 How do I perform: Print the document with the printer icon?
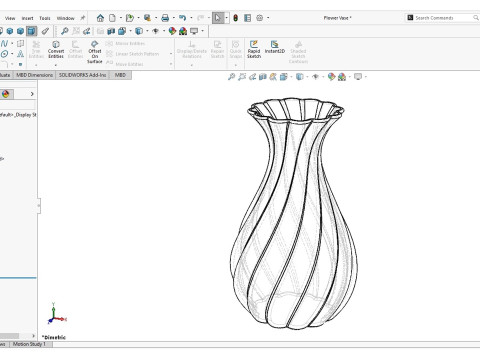(165, 18)
